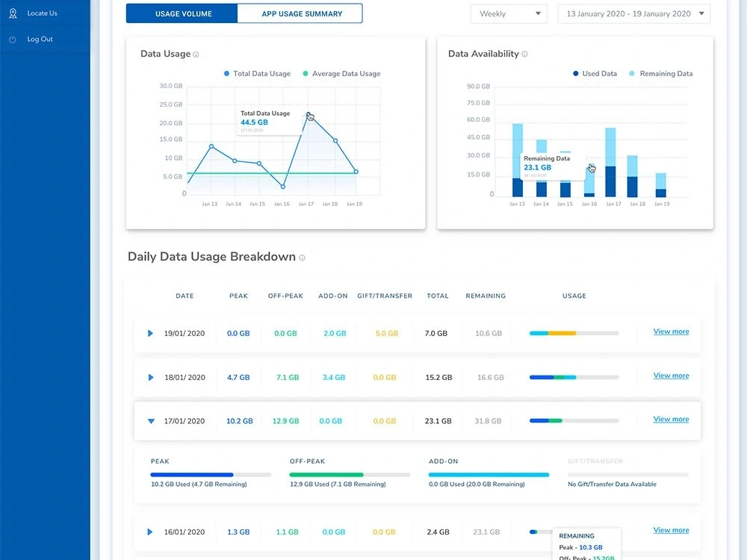
Task: Click 23.1 GB total in 17/01/2020 row
Action: point(438,421)
